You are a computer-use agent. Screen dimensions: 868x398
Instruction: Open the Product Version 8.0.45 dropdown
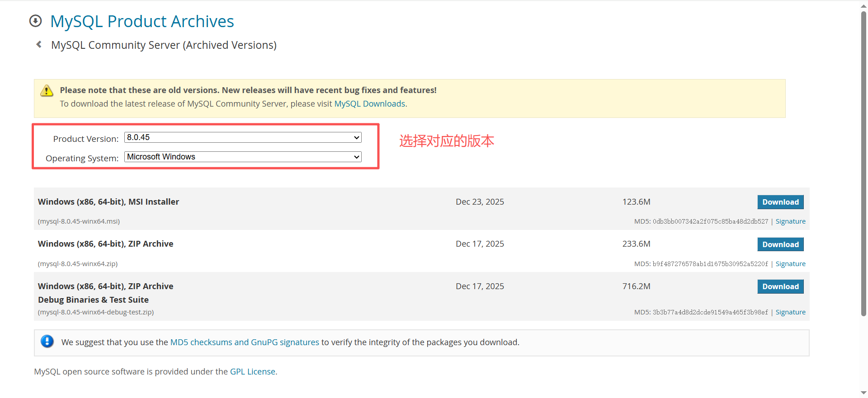tap(243, 137)
